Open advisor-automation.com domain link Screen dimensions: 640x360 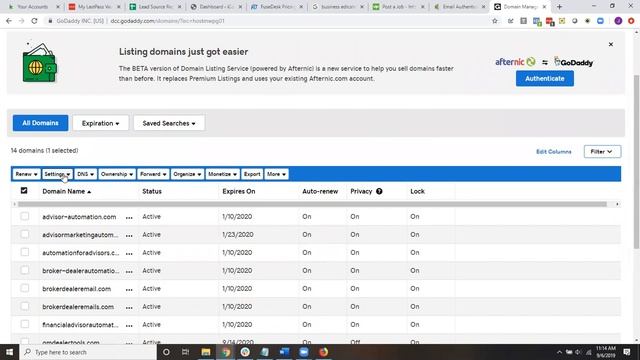(79, 217)
